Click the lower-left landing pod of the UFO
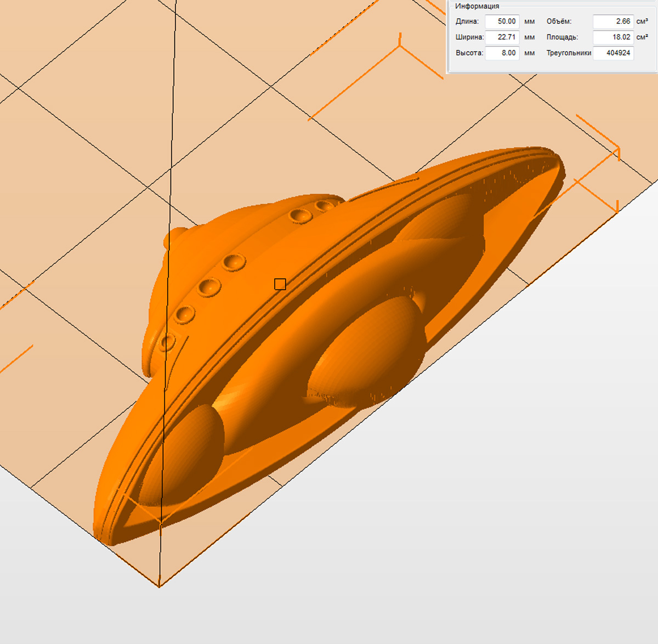Viewport: 658px width, 644px height. pos(184,455)
